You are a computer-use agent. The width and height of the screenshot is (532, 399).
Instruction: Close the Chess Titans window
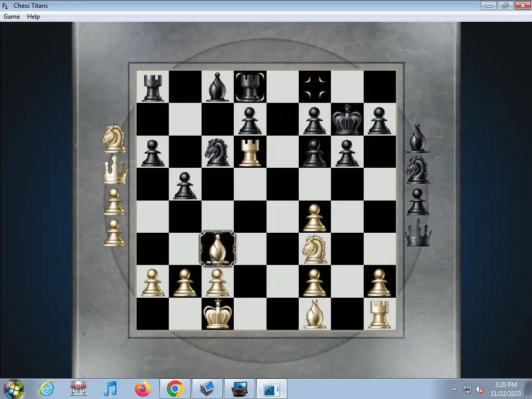coord(523,5)
